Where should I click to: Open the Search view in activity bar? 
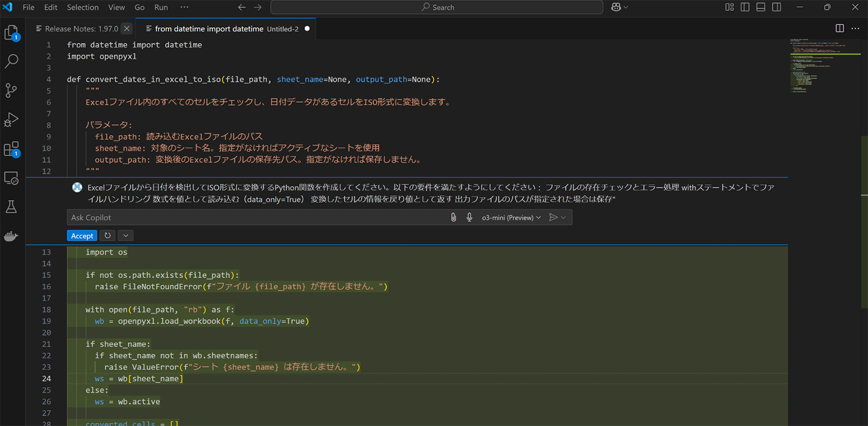(x=11, y=61)
